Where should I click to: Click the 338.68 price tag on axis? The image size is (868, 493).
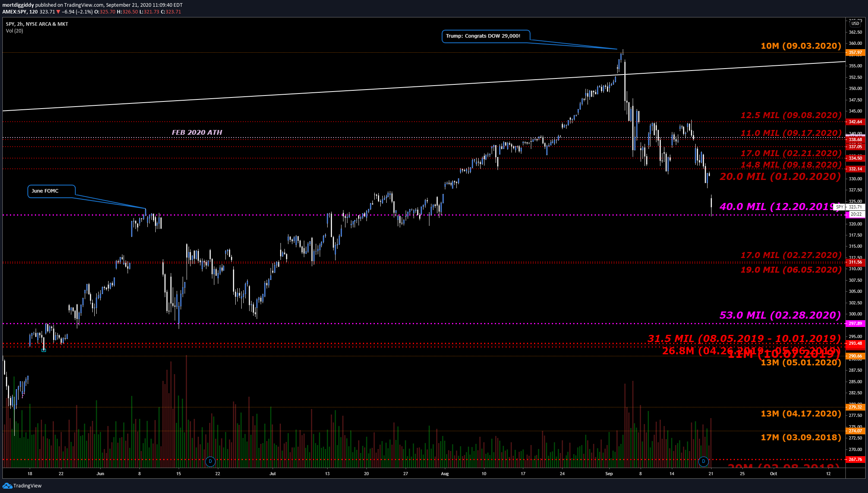pos(855,139)
